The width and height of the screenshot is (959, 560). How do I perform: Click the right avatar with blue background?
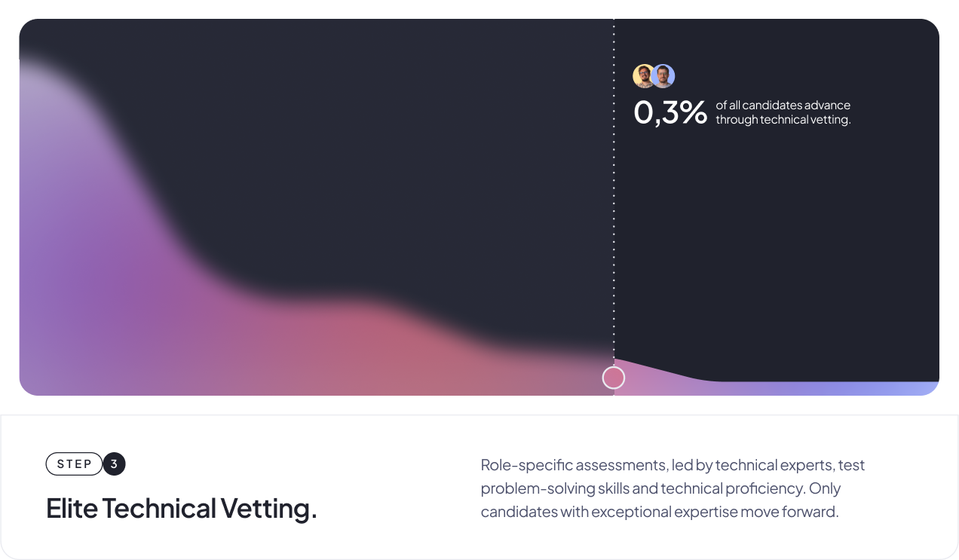pyautogui.click(x=664, y=76)
